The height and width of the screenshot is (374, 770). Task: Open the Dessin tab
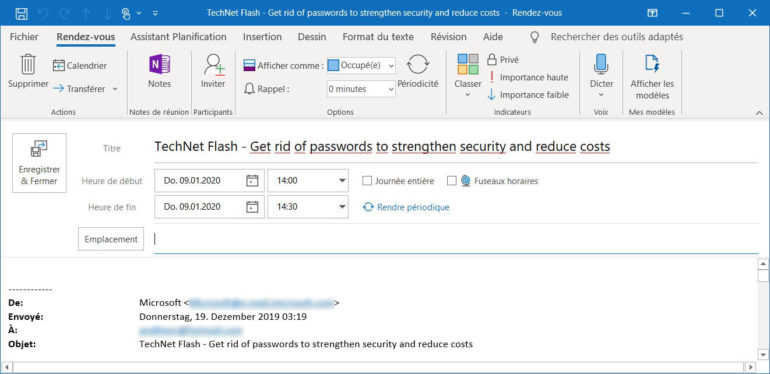coord(312,37)
